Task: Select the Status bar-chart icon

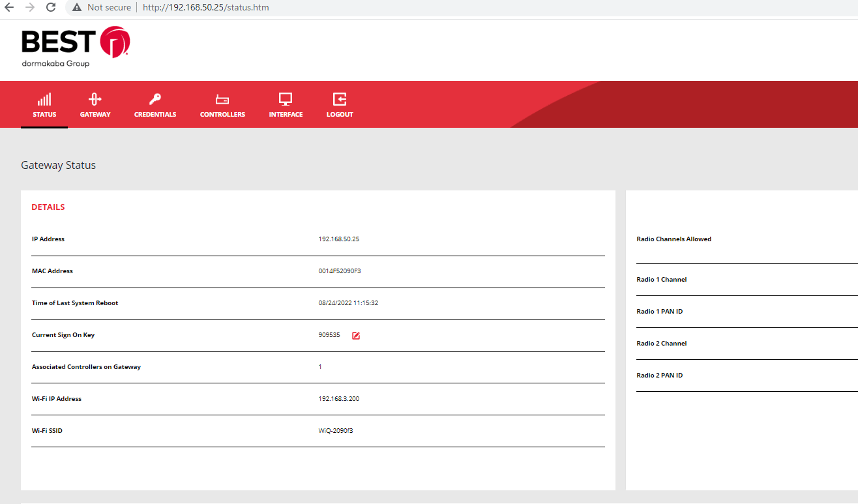Action: pos(44,98)
